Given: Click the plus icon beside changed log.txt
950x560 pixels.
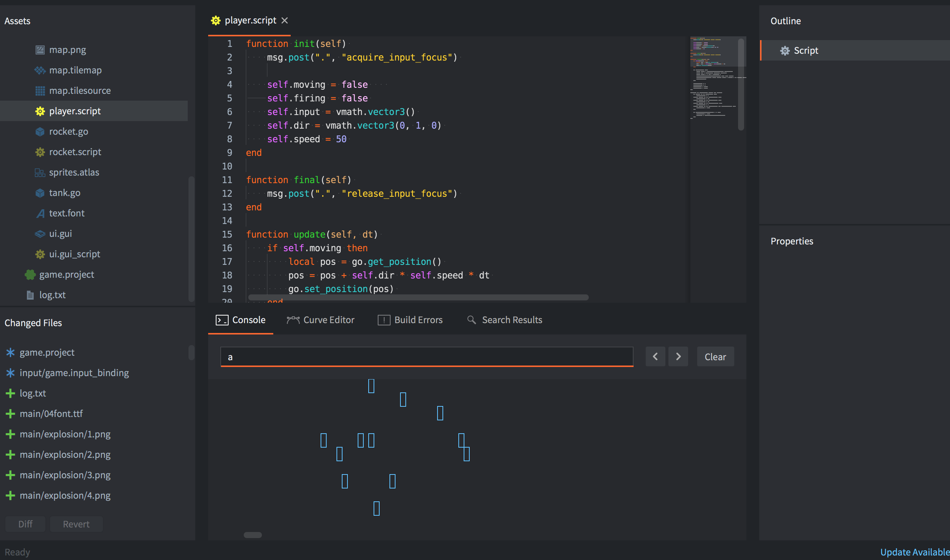Looking at the screenshot, I should coord(11,394).
